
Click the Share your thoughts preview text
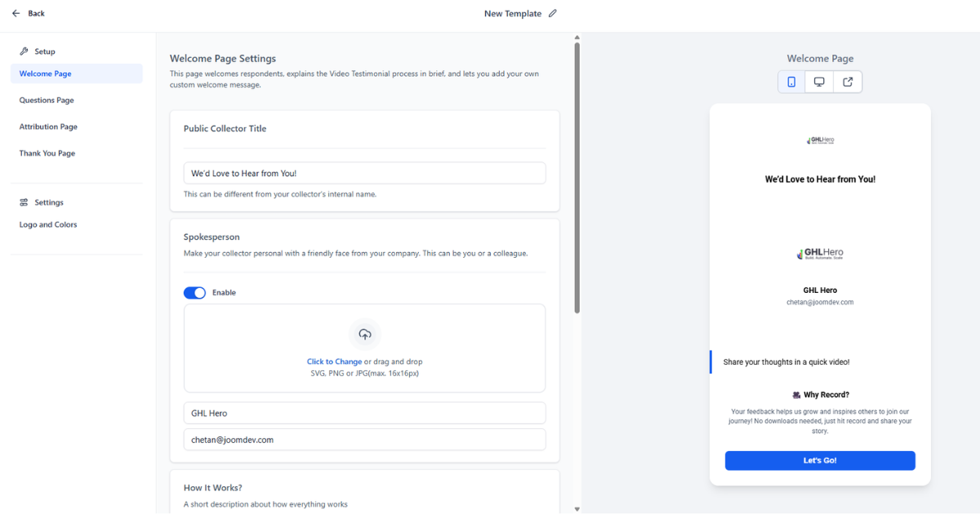point(786,361)
